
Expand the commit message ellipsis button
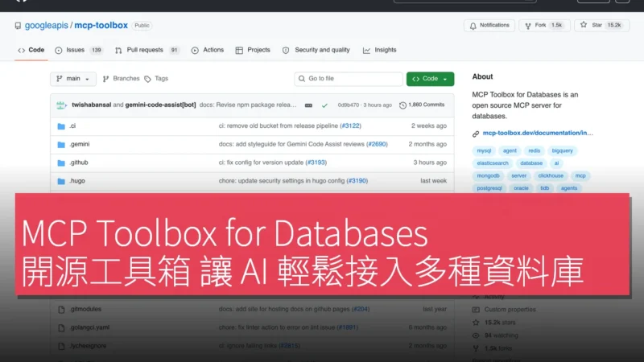click(x=308, y=105)
